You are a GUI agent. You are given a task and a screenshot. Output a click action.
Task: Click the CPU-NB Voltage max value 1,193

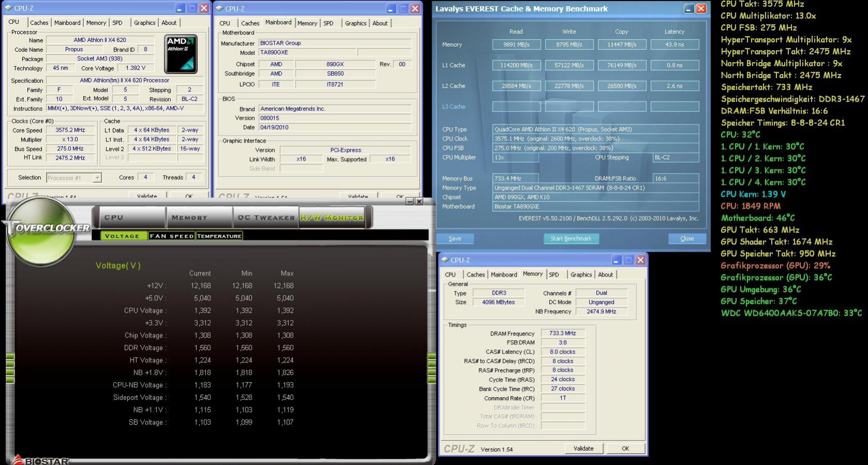click(285, 385)
